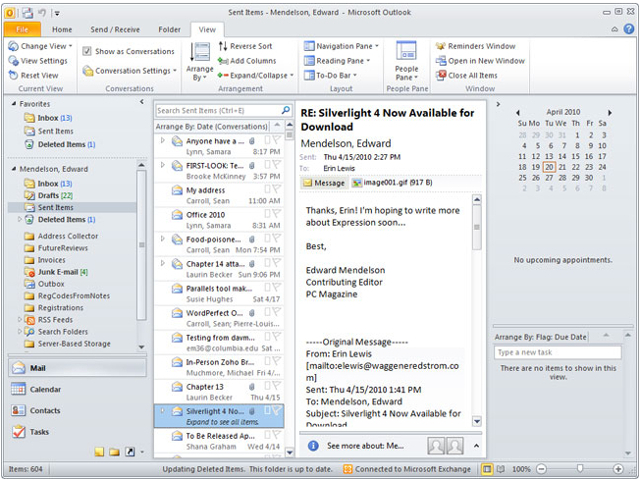The height and width of the screenshot is (480, 640).
Task: Click the Mail navigation button
Action: click(x=77, y=368)
